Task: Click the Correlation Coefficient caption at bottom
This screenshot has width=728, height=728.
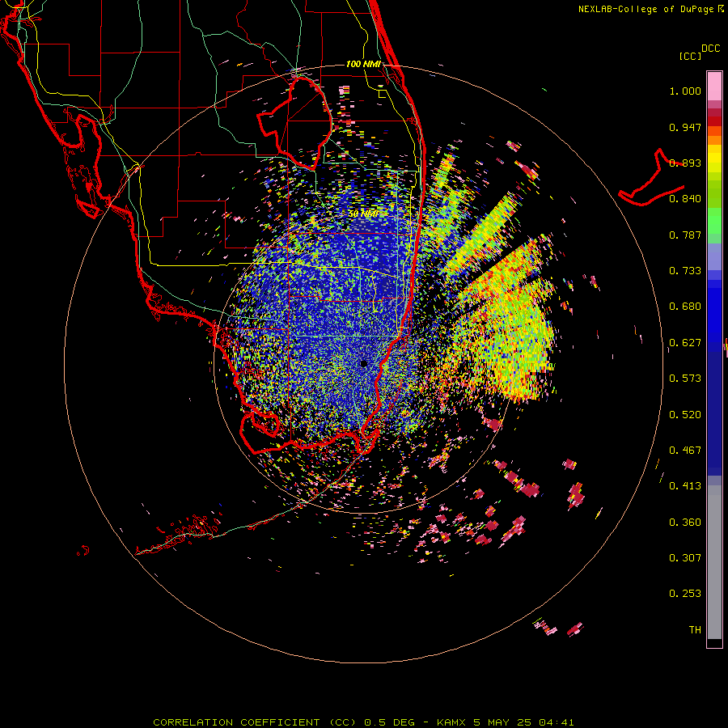Action: 363,722
